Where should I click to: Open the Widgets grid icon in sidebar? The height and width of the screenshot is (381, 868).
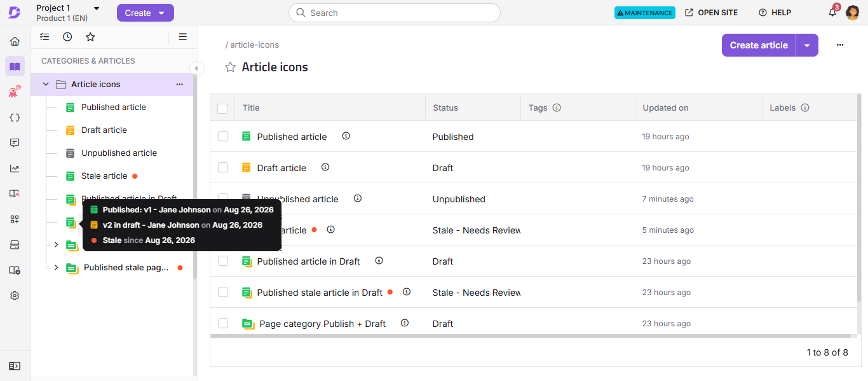15,219
